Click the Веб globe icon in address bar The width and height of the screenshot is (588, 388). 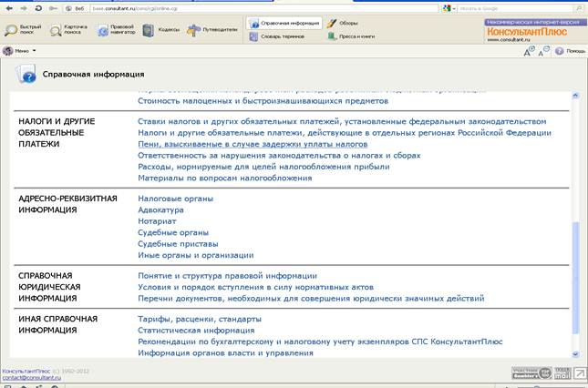[69, 8]
